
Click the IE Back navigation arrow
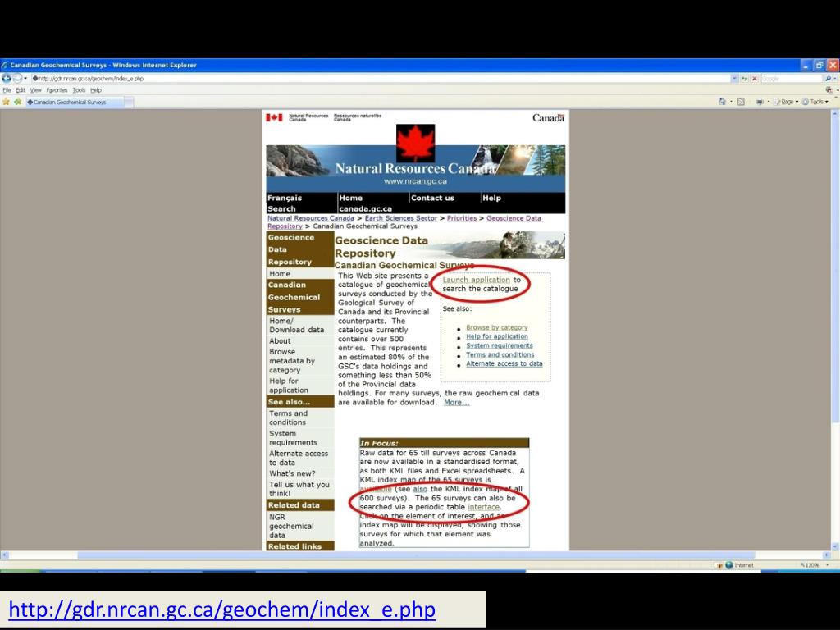[x=7, y=78]
